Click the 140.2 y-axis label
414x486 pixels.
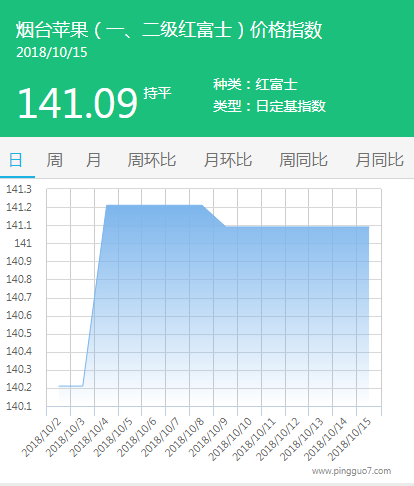[x=19, y=387]
